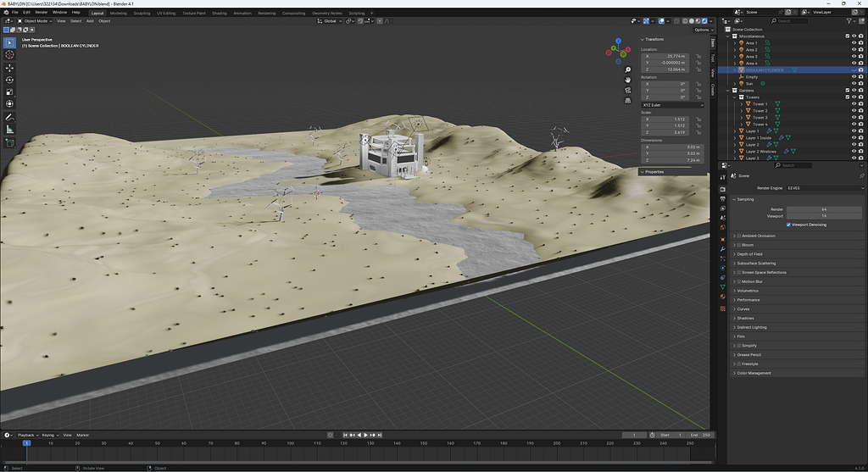Switch to the Sculpting workspace tab
Viewport: 868px width, 472px height.
tap(142, 14)
